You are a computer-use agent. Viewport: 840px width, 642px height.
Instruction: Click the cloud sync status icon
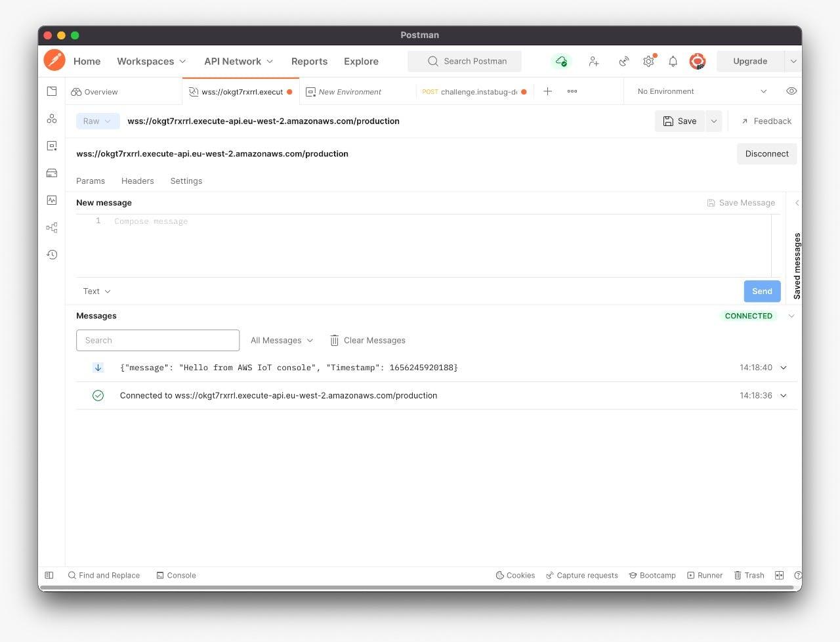tap(561, 61)
